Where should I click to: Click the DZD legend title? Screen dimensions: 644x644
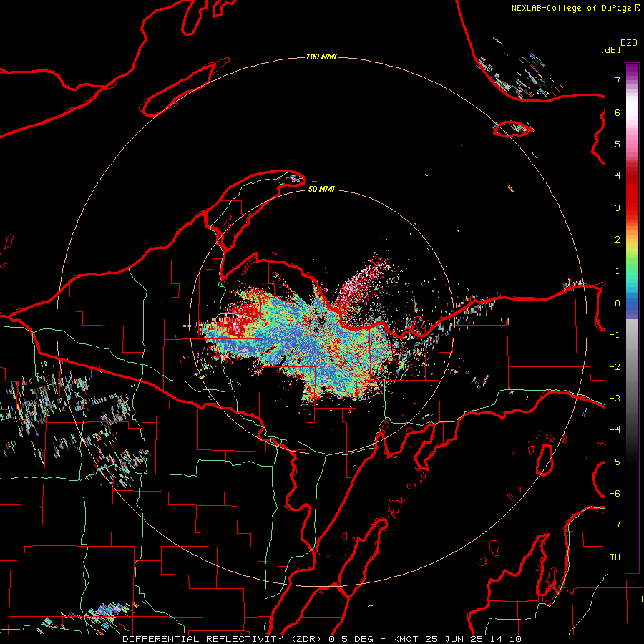pyautogui.click(x=629, y=43)
